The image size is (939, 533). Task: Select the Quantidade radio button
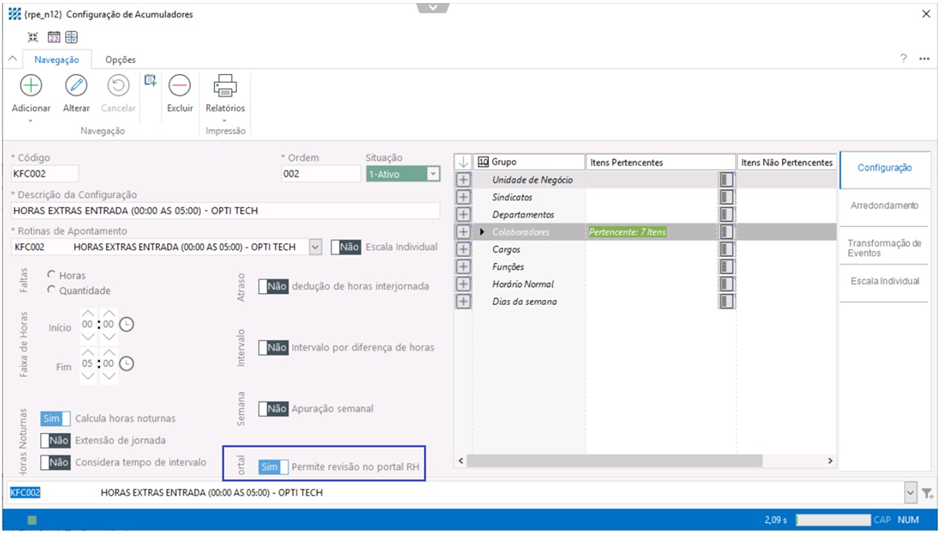click(x=52, y=290)
